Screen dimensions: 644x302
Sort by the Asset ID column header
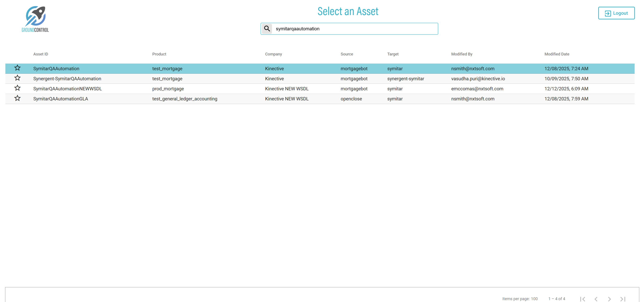pyautogui.click(x=40, y=54)
